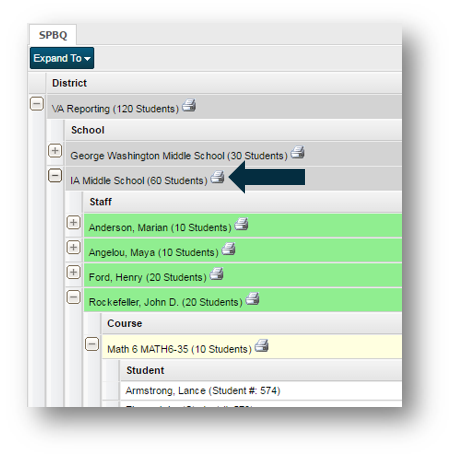Viewport: 451px width, 456px height.
Task: Click printer icon for George Washington Middle School
Action: coord(297,152)
